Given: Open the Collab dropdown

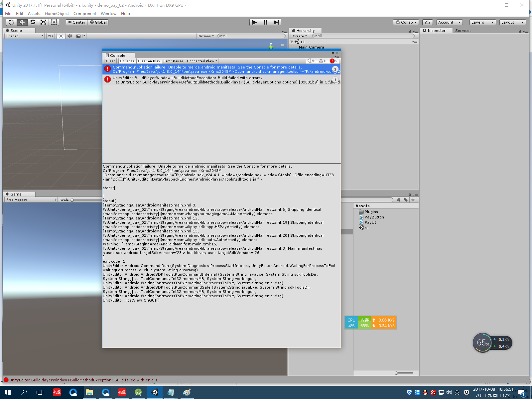Looking at the screenshot, I should coord(406,22).
